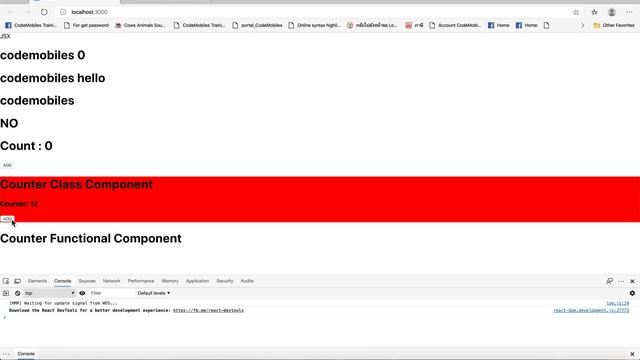Reload the page with the refresh icon

(x=44, y=12)
